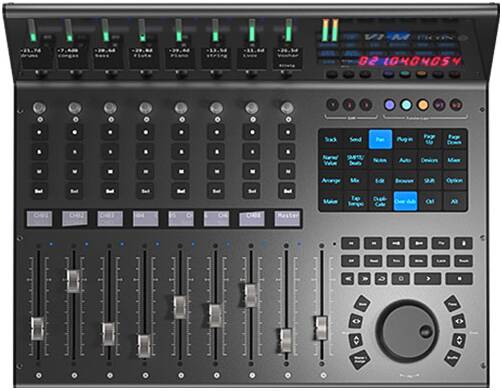Hit the Stop transport button
502x391 pixels.
tap(459, 278)
